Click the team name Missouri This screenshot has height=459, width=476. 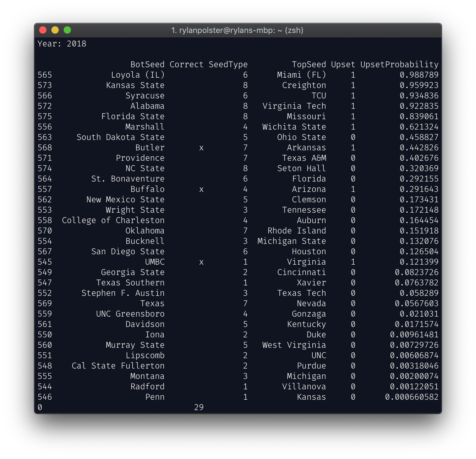click(307, 116)
